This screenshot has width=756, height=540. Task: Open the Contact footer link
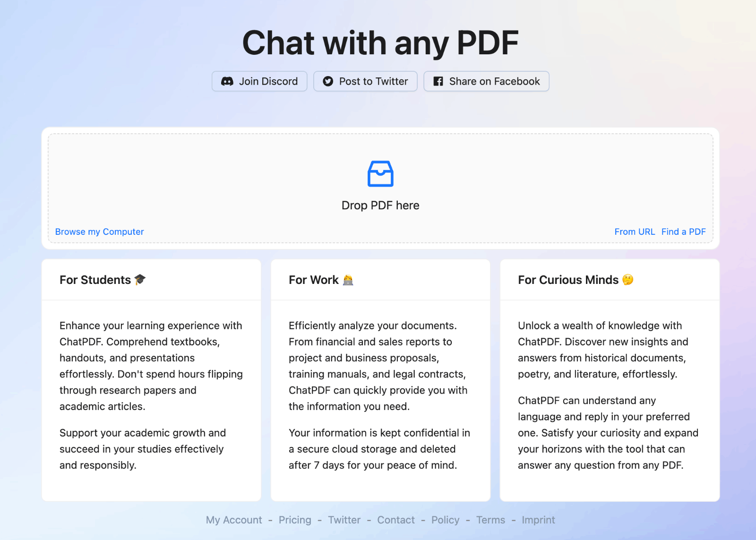pyautogui.click(x=396, y=520)
